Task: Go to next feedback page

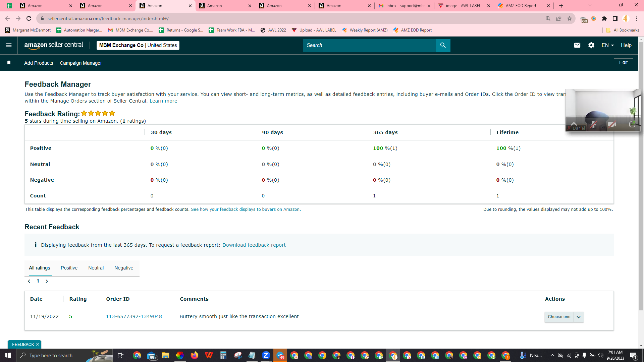Action: [x=47, y=281]
